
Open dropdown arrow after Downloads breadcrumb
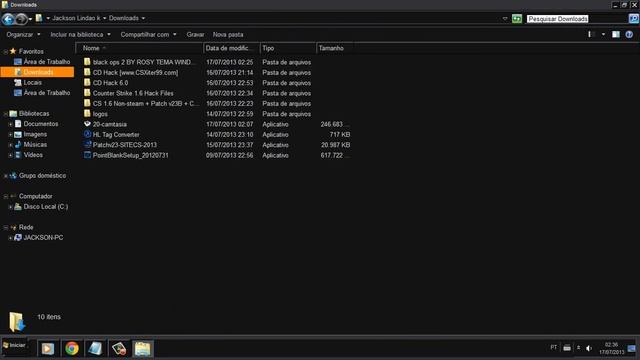(143, 18)
